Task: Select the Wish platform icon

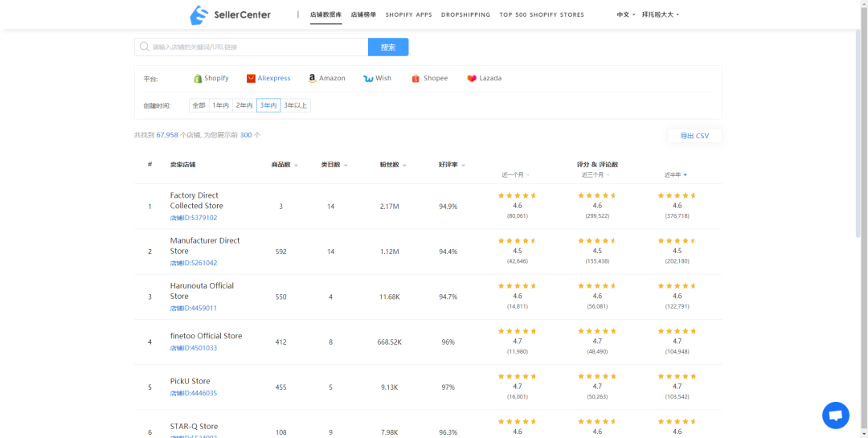Action: click(368, 79)
